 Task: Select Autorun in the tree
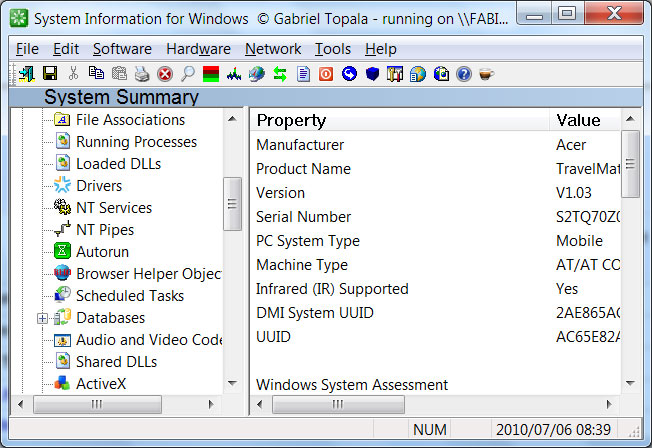[x=102, y=252]
